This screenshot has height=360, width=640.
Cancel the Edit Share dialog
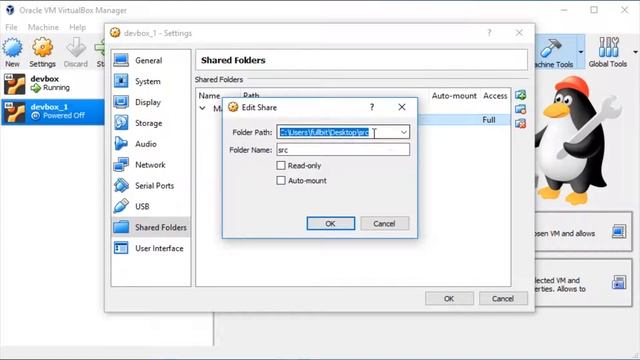tap(384, 224)
